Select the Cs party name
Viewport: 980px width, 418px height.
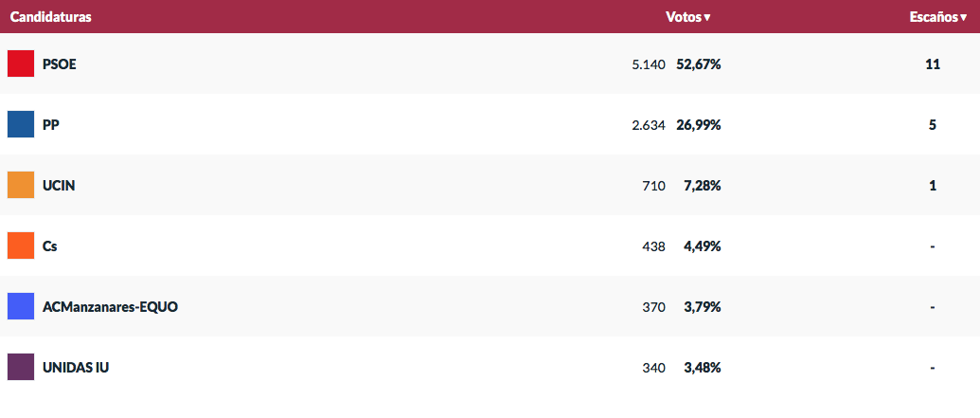pos(50,245)
